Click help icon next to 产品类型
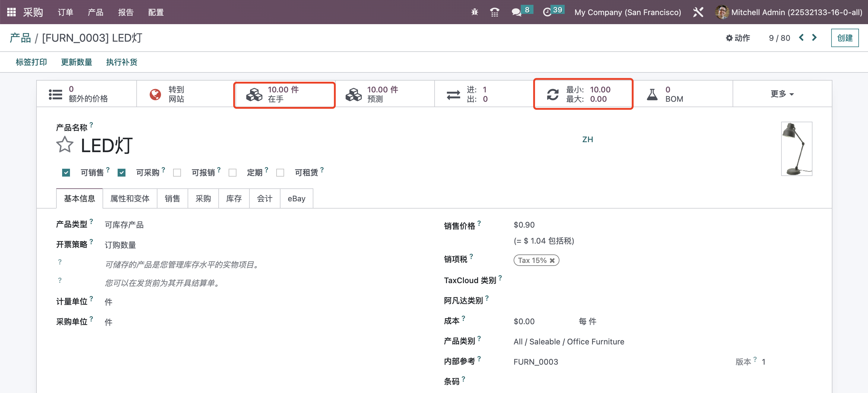 point(91,221)
